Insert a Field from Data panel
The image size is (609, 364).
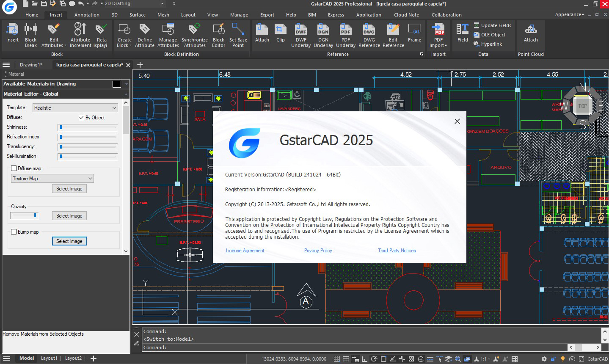[463, 33]
